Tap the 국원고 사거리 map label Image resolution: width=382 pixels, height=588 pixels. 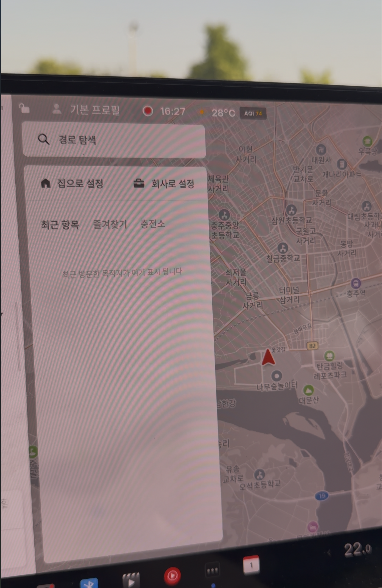click(306, 236)
